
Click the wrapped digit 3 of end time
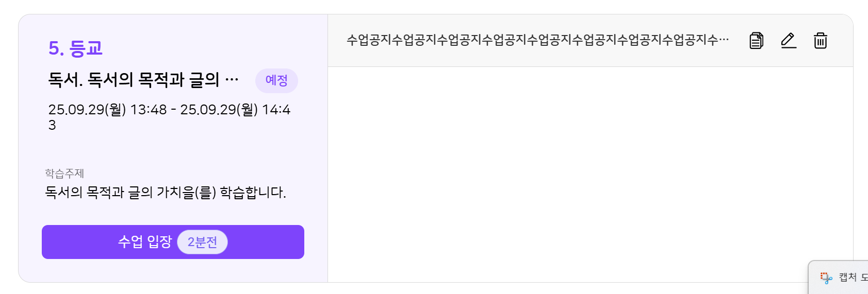point(52,125)
